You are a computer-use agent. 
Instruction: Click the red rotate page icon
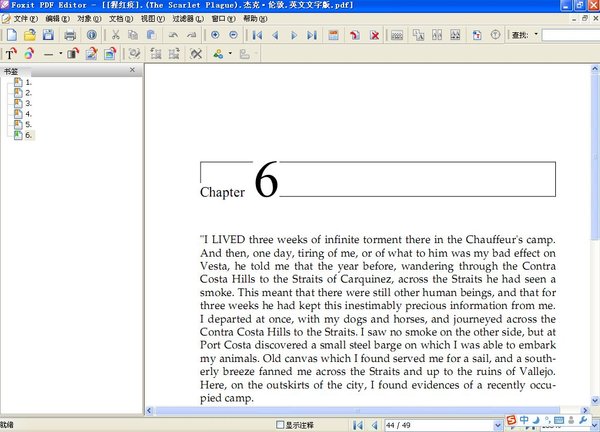pyautogui.click(x=355, y=35)
